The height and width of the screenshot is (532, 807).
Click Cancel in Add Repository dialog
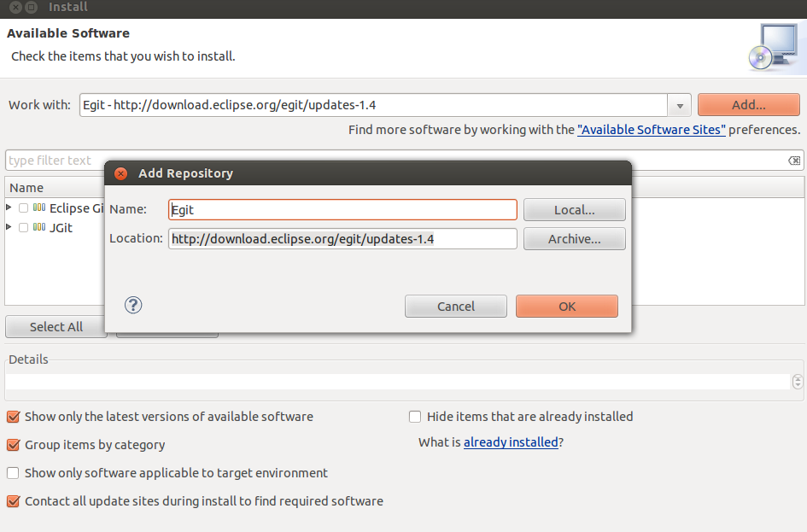pos(455,306)
